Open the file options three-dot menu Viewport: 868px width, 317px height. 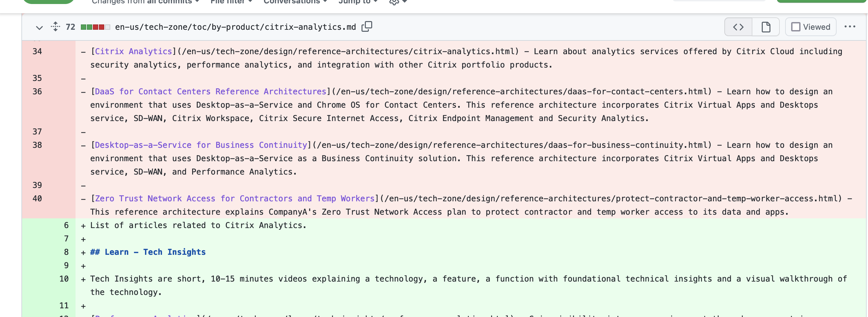pos(850,27)
